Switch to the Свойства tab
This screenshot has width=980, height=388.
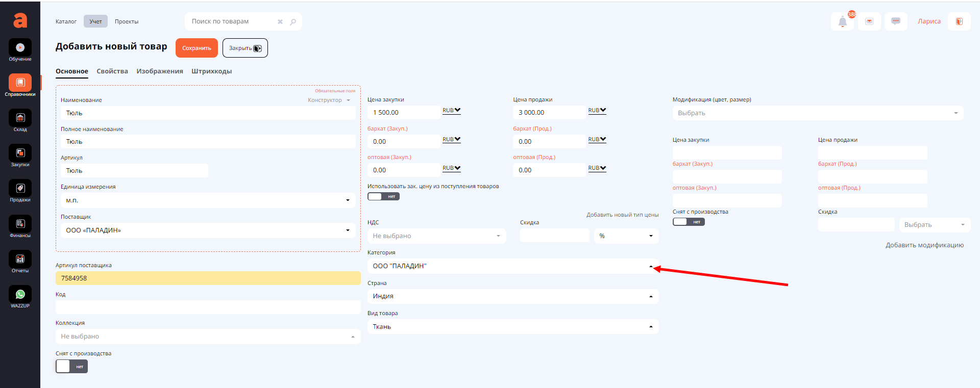pos(112,71)
